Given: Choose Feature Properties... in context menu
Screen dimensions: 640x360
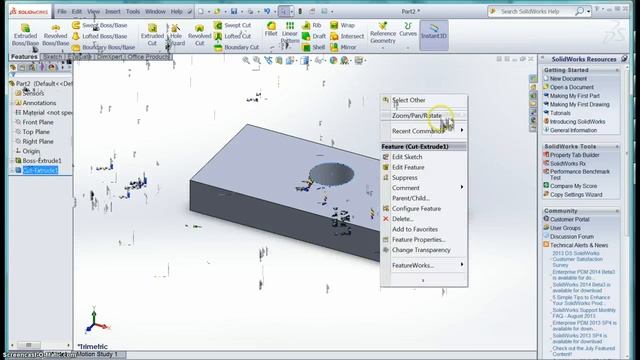Looking at the screenshot, I should [x=424, y=240].
